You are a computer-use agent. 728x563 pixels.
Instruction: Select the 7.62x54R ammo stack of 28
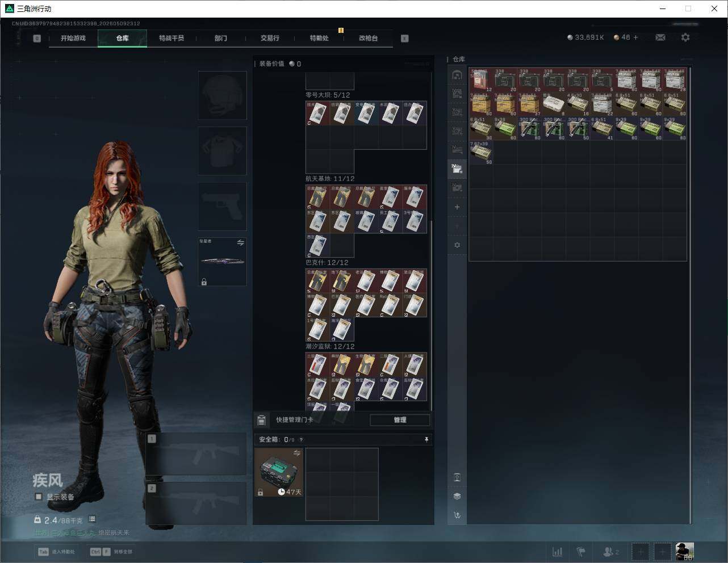(x=675, y=81)
